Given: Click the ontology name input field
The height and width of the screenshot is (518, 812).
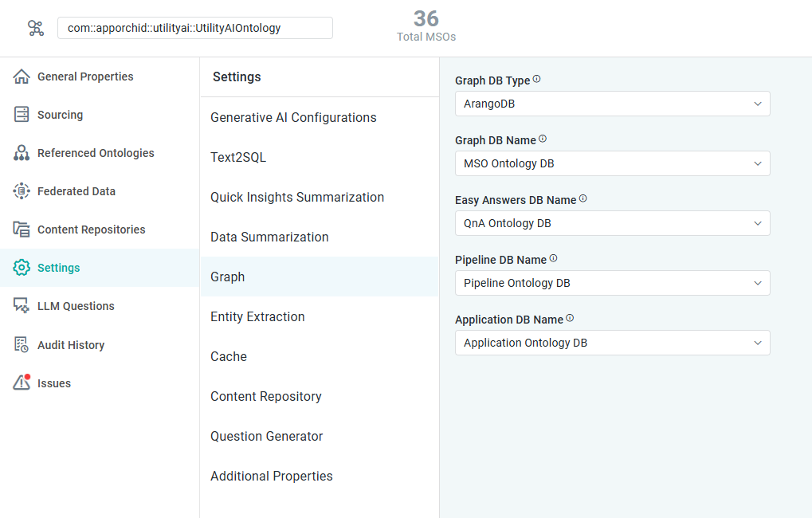Looking at the screenshot, I should click(194, 28).
